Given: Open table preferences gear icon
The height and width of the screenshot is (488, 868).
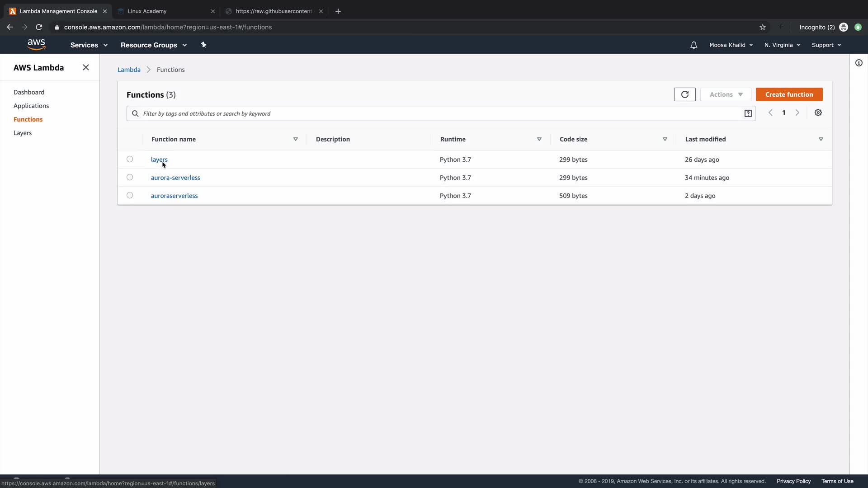Looking at the screenshot, I should (818, 113).
